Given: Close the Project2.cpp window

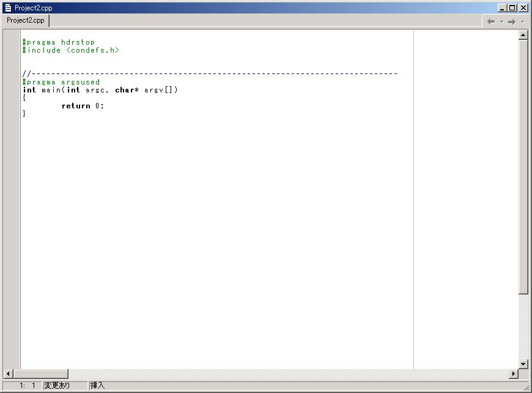Looking at the screenshot, I should [x=523, y=8].
